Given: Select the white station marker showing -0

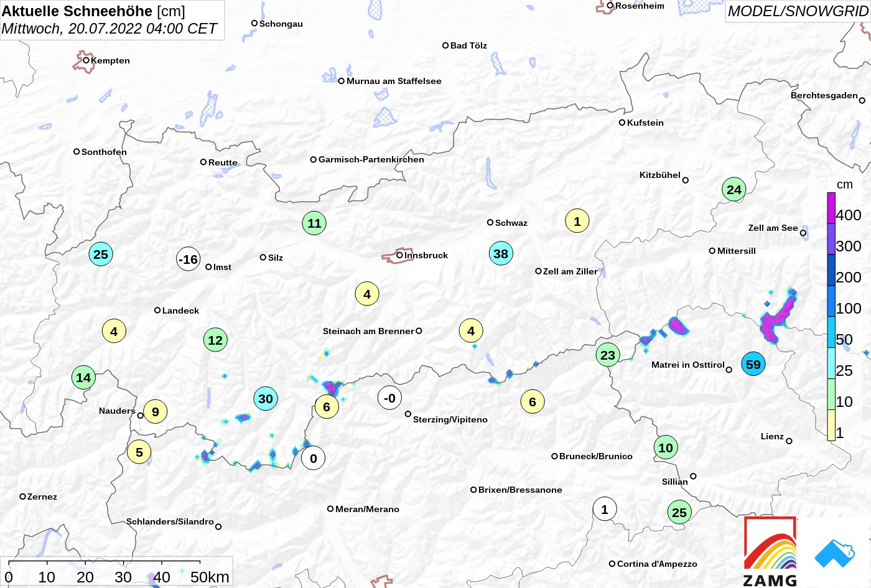Looking at the screenshot, I should pyautogui.click(x=389, y=398).
